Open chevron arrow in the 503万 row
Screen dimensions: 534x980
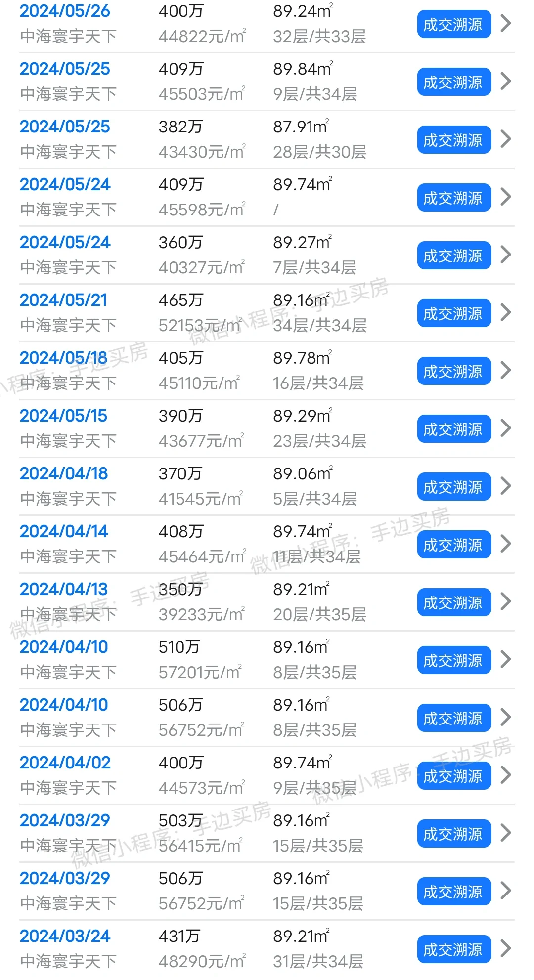505,833
